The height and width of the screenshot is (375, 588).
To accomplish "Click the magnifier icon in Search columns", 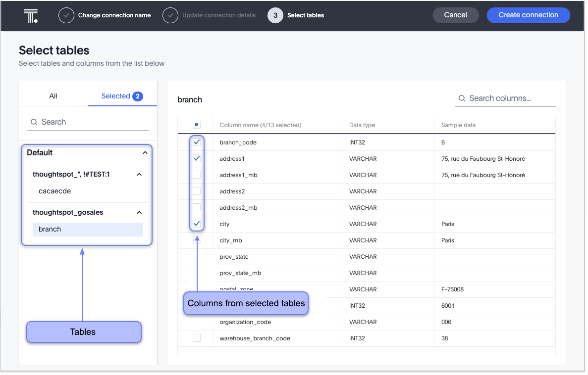I will tap(463, 98).
